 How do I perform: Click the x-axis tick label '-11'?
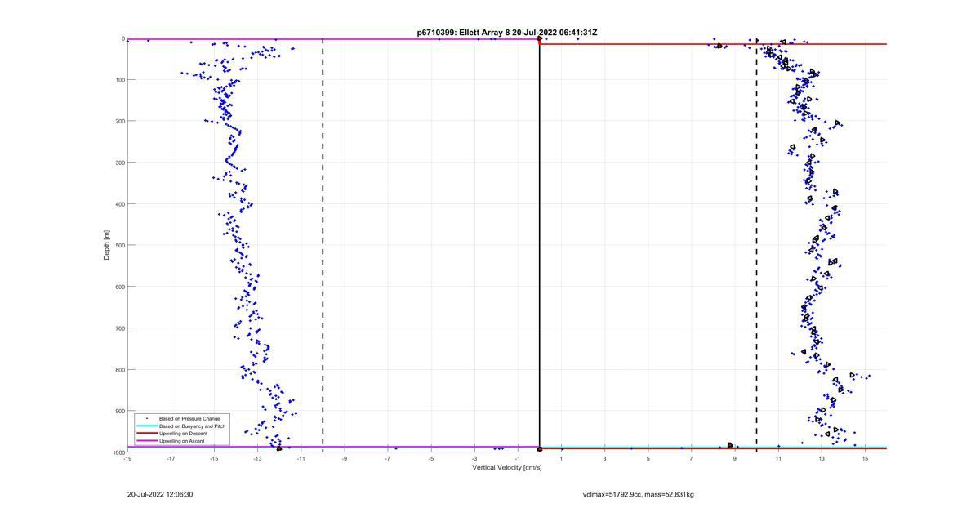point(301,459)
